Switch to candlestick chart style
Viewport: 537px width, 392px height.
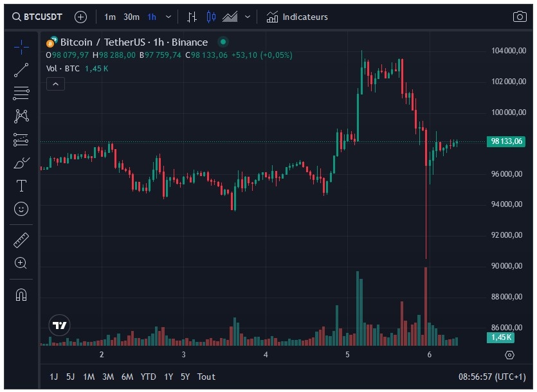(212, 17)
